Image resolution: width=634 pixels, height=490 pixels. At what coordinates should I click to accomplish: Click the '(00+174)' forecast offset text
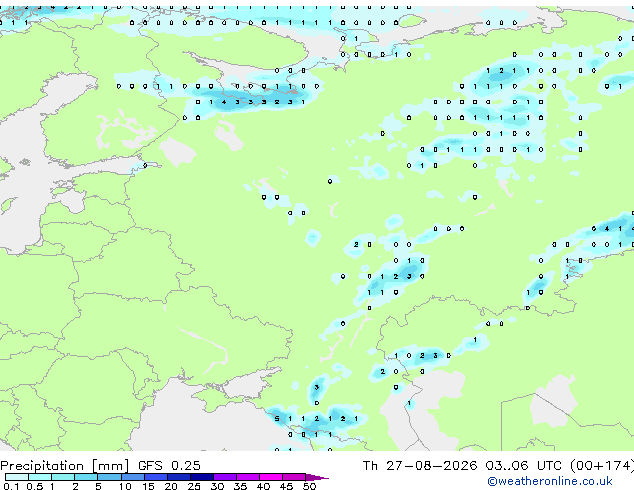click(x=602, y=466)
